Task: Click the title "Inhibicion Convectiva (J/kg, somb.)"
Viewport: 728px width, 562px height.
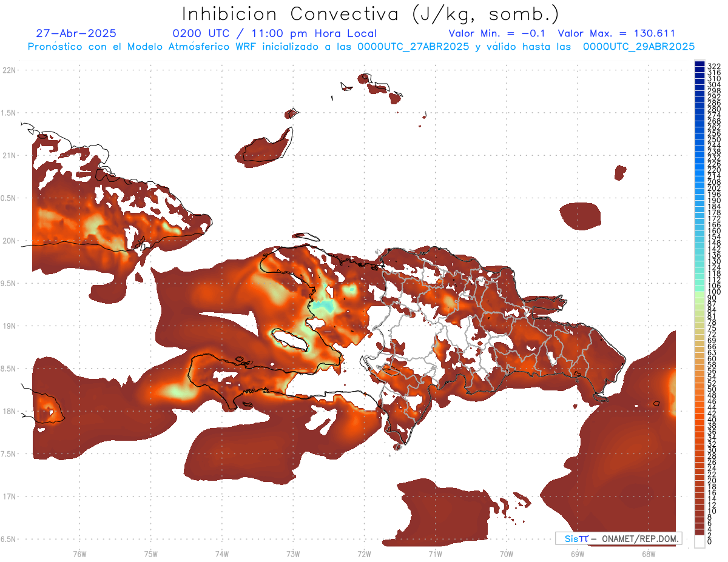Action: click(370, 14)
